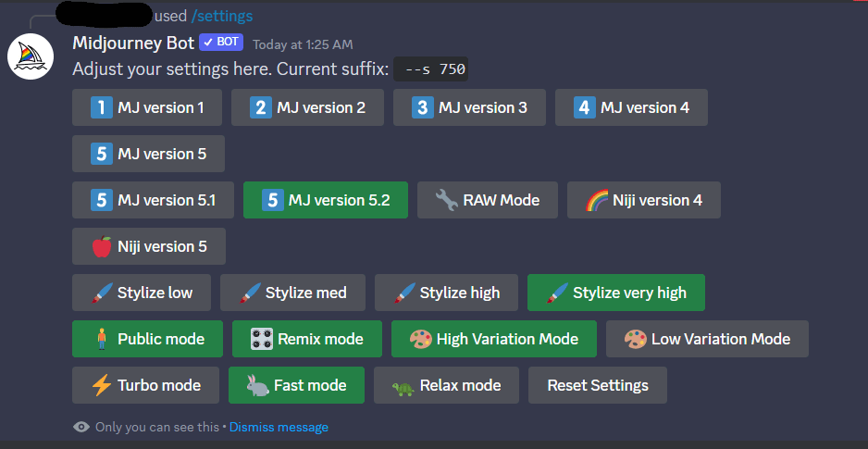Screen dimensions: 868x449
Task: Select MJ version 2 button
Action: [307, 107]
